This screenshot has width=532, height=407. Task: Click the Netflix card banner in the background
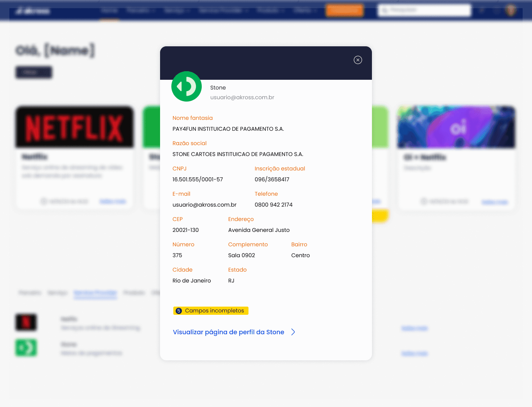[x=74, y=127]
